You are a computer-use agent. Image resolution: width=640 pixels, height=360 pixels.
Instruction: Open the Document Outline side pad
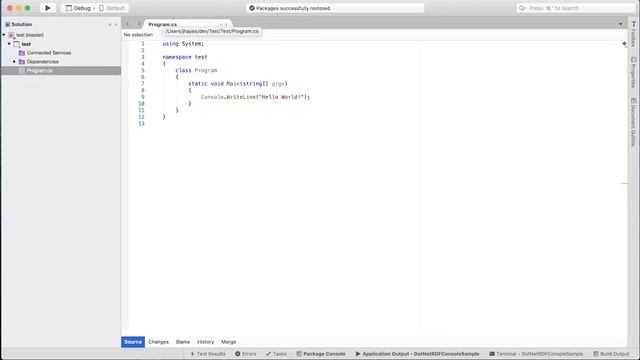point(633,122)
